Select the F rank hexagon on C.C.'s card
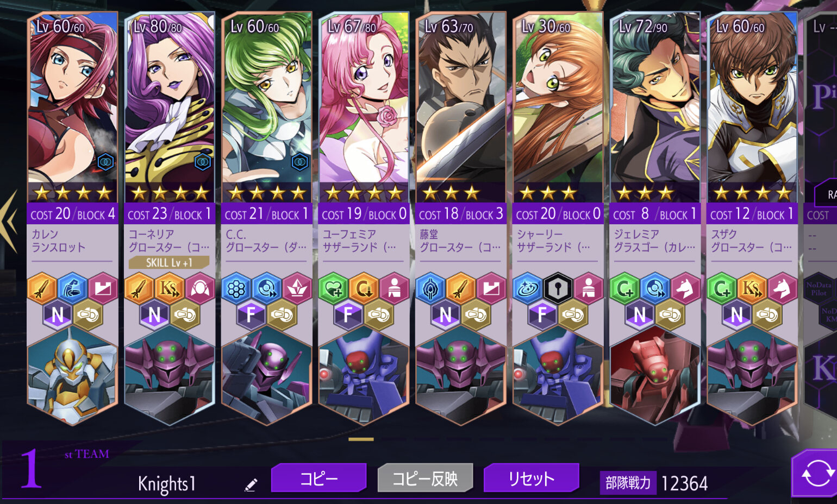The image size is (837, 504). coord(251,314)
